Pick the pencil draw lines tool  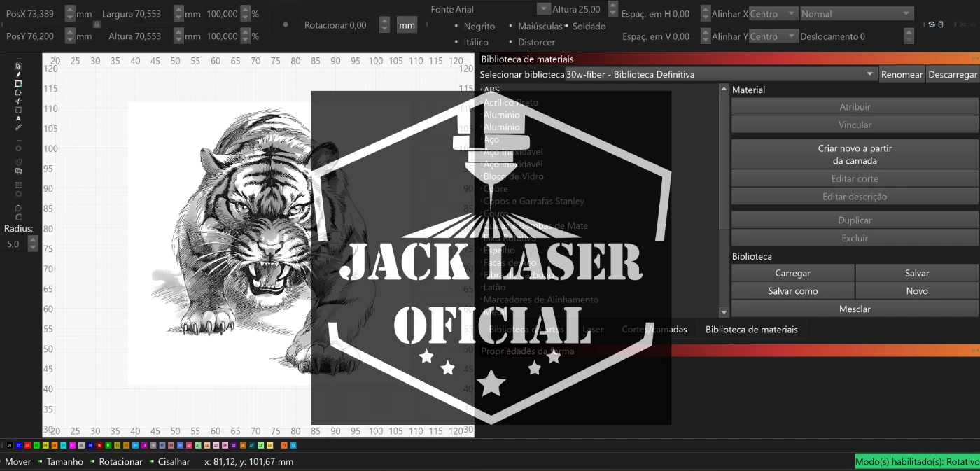point(18,75)
